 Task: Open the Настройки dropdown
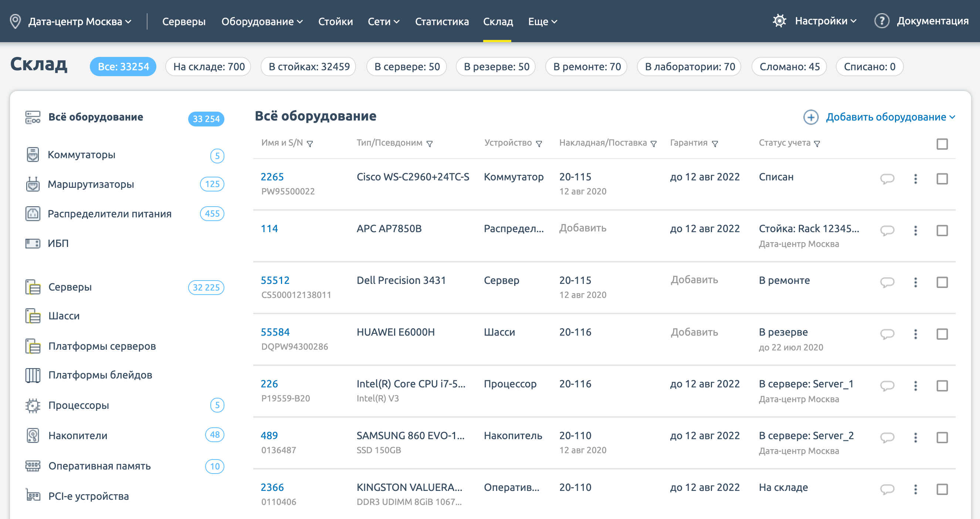coord(825,21)
